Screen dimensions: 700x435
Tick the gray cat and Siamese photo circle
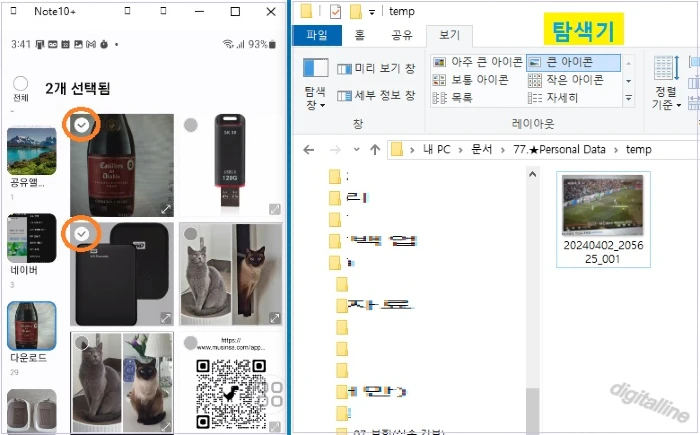[82, 343]
